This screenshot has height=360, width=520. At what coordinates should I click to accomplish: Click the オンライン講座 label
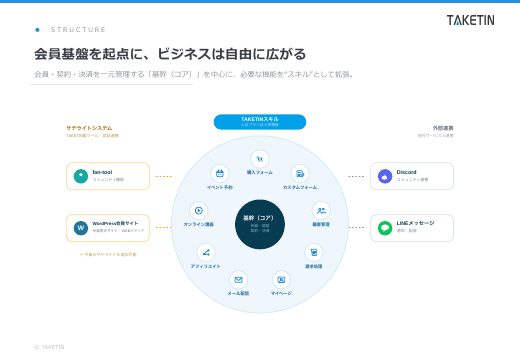199,224
